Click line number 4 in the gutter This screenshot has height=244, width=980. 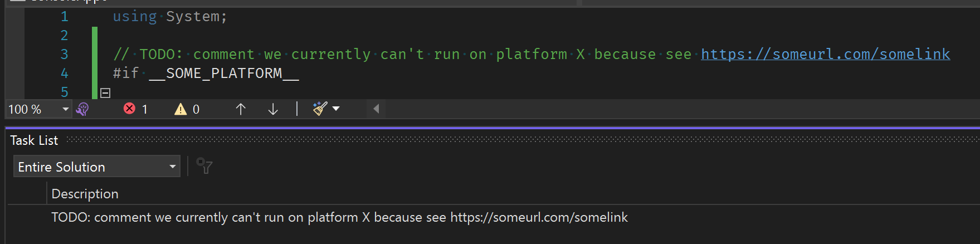[x=65, y=74]
